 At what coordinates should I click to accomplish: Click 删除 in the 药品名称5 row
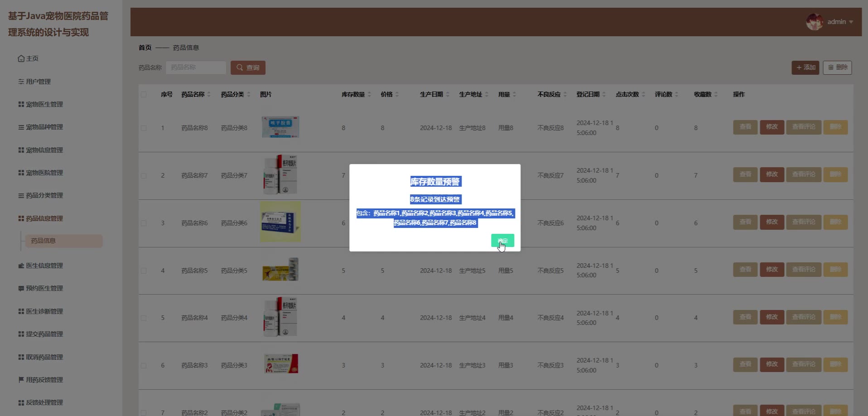(835, 270)
